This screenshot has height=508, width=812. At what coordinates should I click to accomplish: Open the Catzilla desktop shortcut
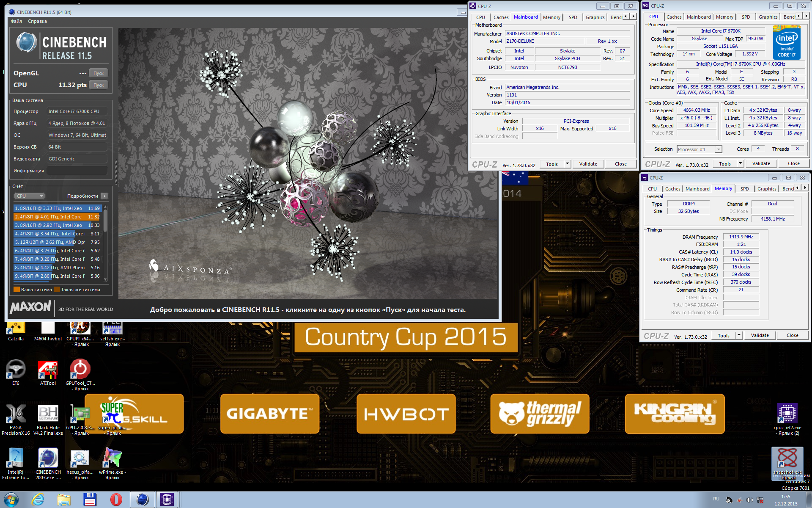coord(16,331)
